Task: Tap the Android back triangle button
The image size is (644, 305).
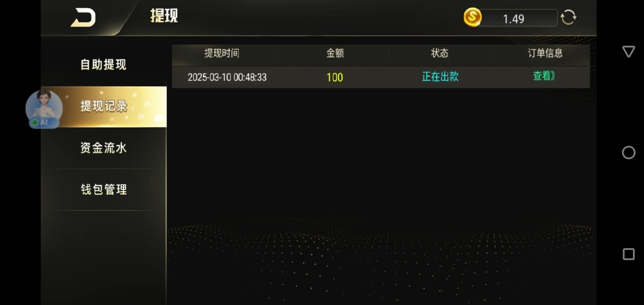Action: 628,51
